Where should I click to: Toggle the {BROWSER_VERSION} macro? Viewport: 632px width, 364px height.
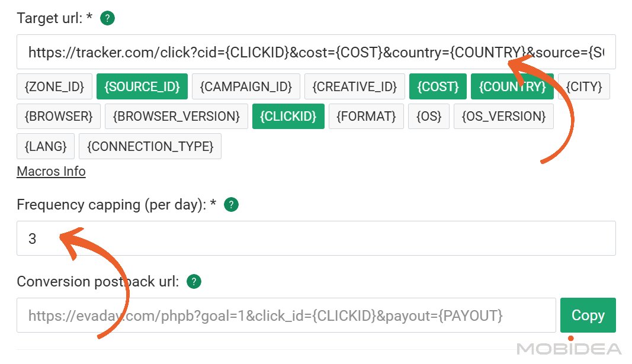pos(177,117)
